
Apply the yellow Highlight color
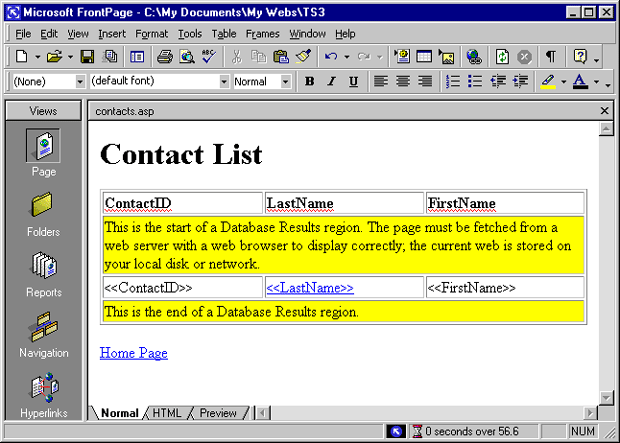click(548, 81)
